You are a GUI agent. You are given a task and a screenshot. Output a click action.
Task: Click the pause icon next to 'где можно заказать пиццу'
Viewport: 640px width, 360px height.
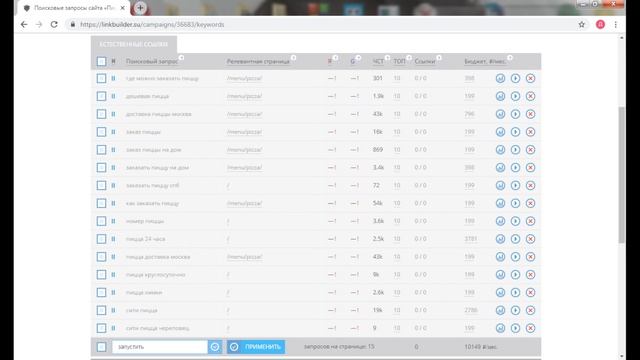[x=113, y=78]
